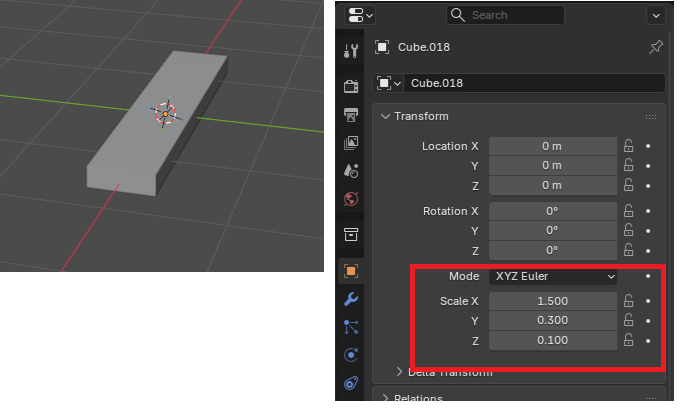Toggle lock for Scale Z
Screen dimensions: 684x410
[628, 340]
